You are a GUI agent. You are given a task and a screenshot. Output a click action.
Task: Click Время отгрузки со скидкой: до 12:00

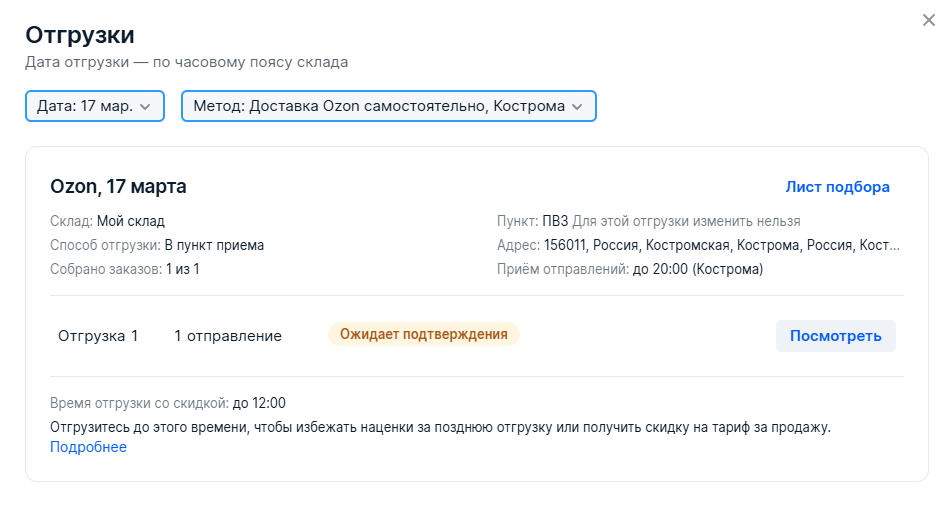[x=168, y=403]
